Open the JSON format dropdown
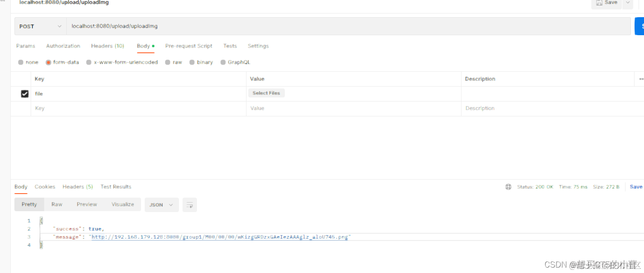Image resolution: width=644 pixels, height=273 pixels. (x=161, y=205)
